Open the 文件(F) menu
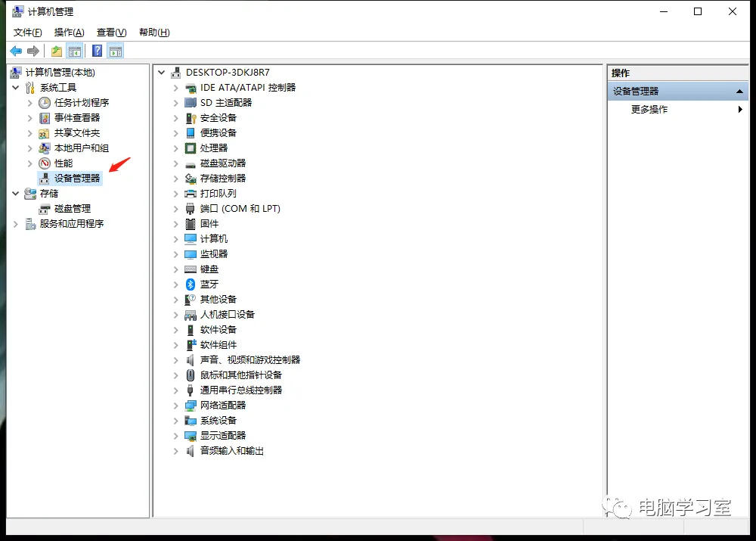Image resolution: width=756 pixels, height=541 pixels. point(28,33)
